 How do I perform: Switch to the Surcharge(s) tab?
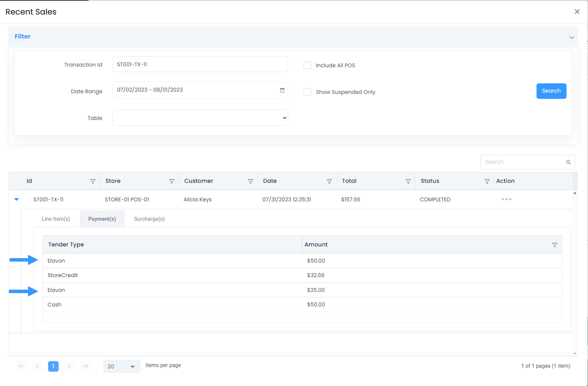click(149, 219)
